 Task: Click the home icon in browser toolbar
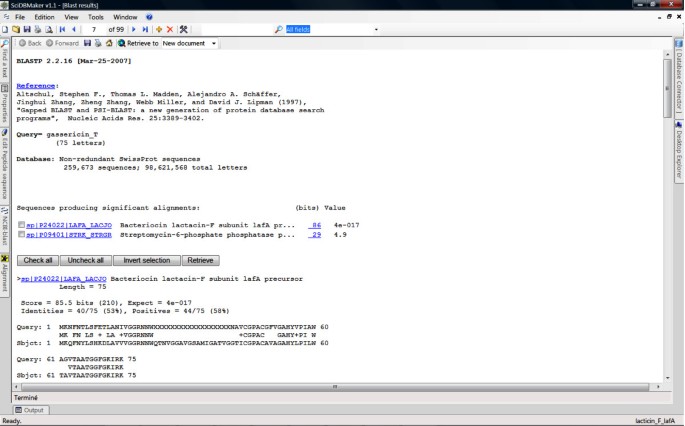110,44
